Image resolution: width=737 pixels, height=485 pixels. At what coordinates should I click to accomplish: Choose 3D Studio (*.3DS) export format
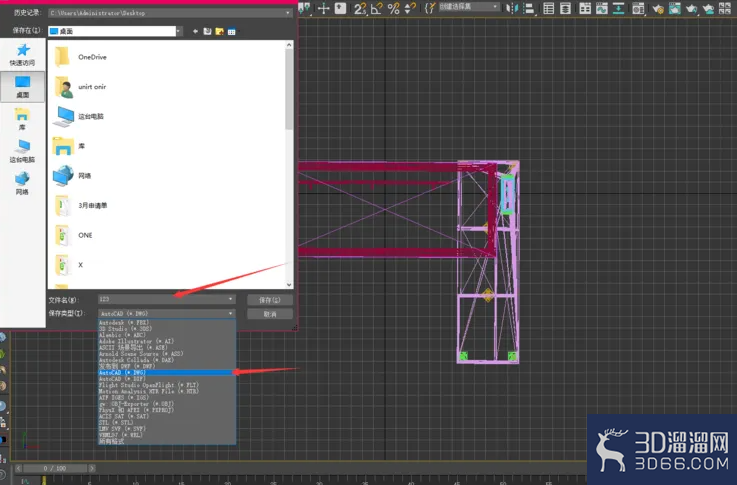pyautogui.click(x=166, y=329)
